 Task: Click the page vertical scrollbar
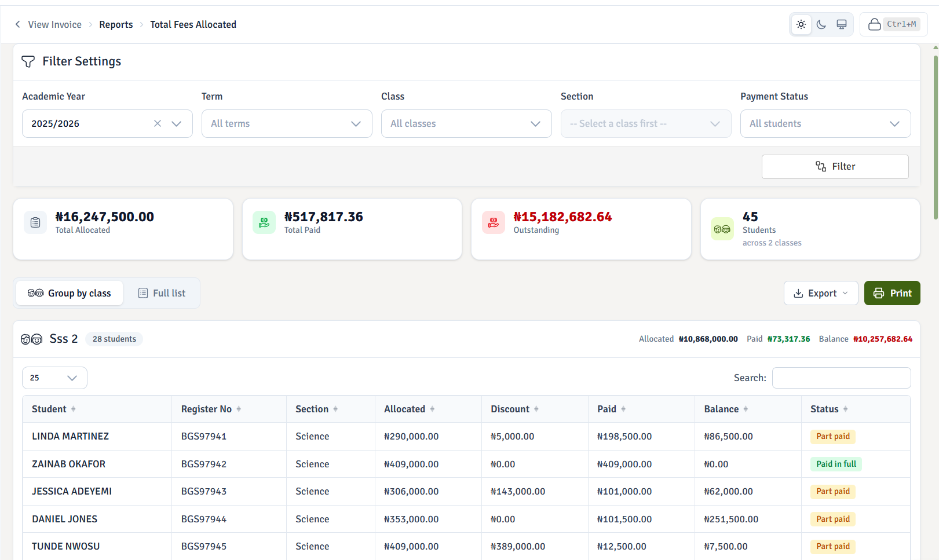click(936, 138)
